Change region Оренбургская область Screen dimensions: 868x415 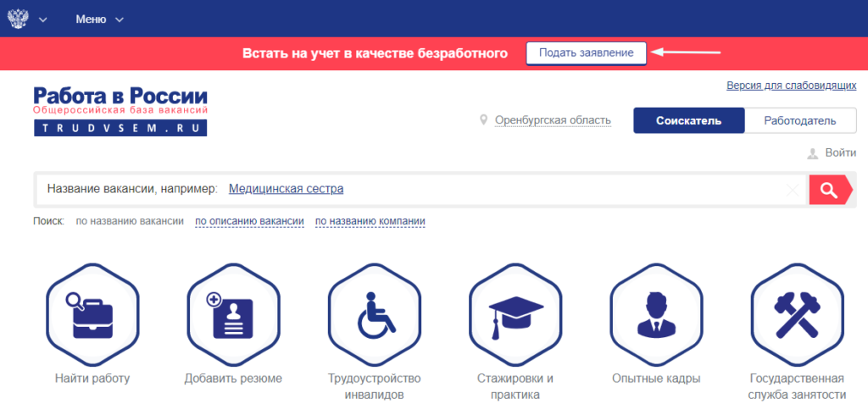click(x=552, y=120)
